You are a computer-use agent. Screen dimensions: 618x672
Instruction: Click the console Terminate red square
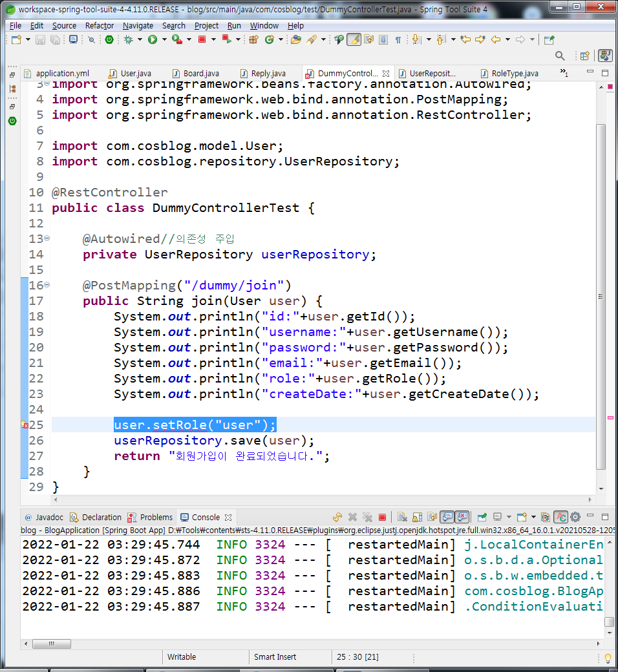point(383,518)
